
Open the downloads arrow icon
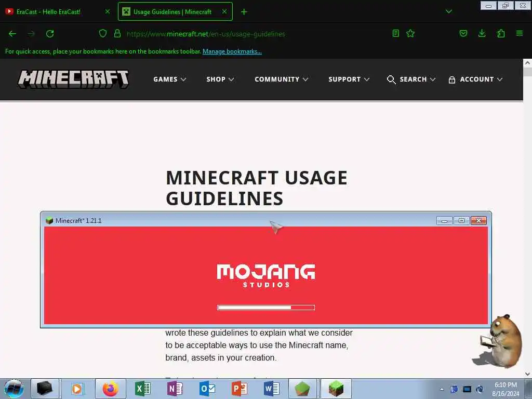tap(482, 33)
